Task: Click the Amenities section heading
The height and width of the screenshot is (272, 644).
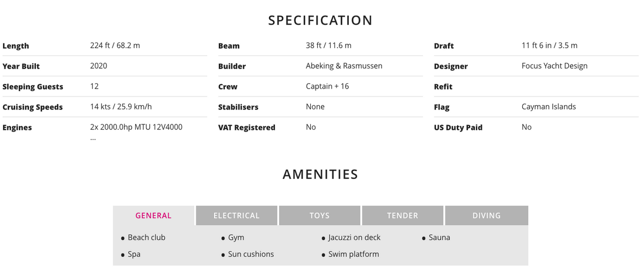Action: 320,174
